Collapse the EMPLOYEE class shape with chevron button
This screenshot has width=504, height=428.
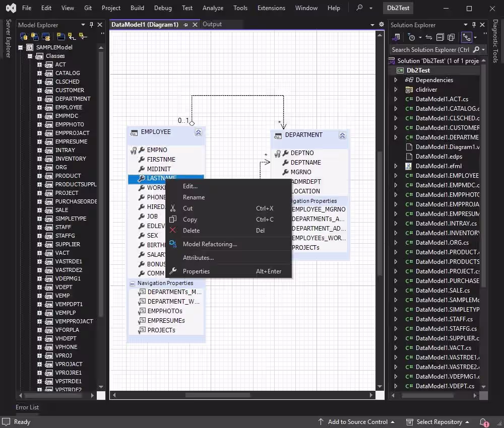tap(198, 132)
